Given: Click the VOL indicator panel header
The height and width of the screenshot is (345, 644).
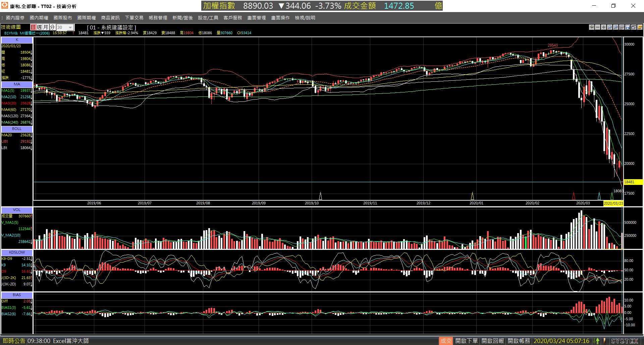Looking at the screenshot, I should [x=17, y=210].
